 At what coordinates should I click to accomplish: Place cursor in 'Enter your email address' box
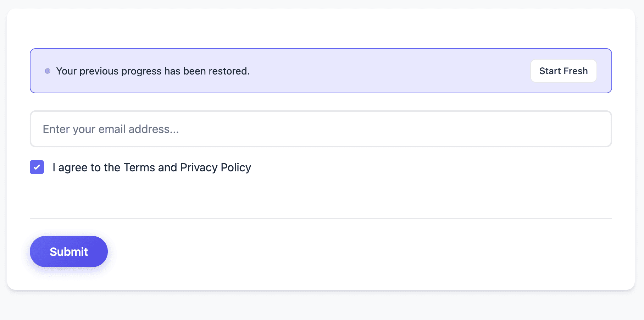[x=321, y=129]
